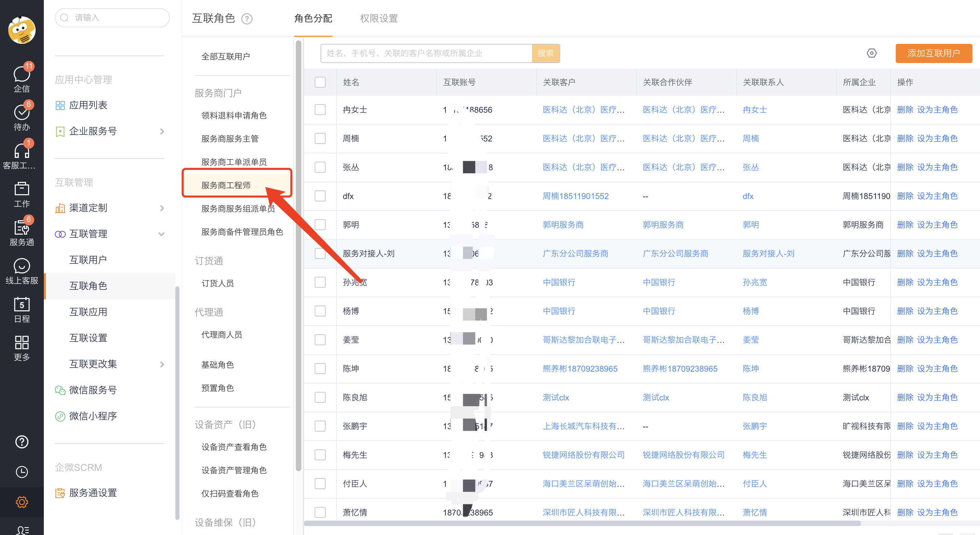The image size is (980, 535).
Task: Collapse the 互联管理 menu chevron
Action: coord(161,234)
